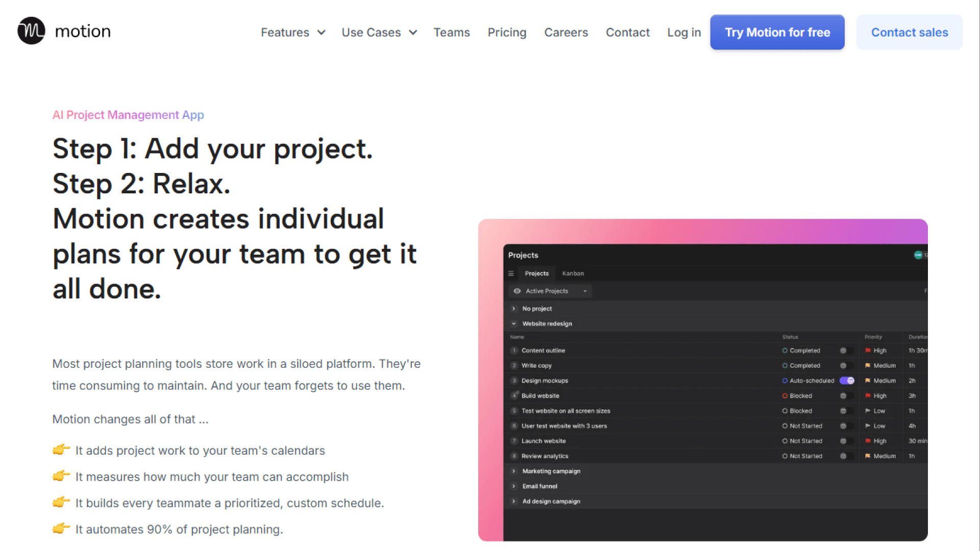Click the Design mockups task name
Image resolution: width=980 pixels, height=551 pixels.
(x=545, y=381)
